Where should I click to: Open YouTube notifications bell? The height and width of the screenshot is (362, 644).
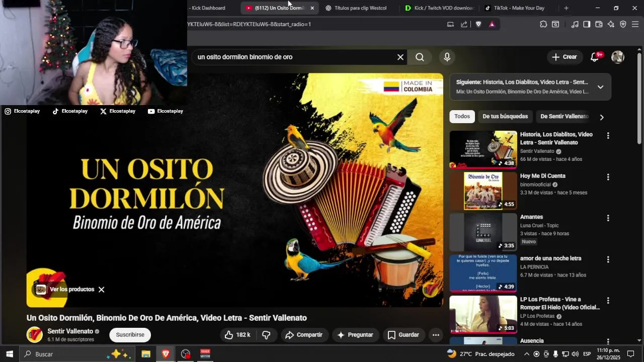pos(595,57)
